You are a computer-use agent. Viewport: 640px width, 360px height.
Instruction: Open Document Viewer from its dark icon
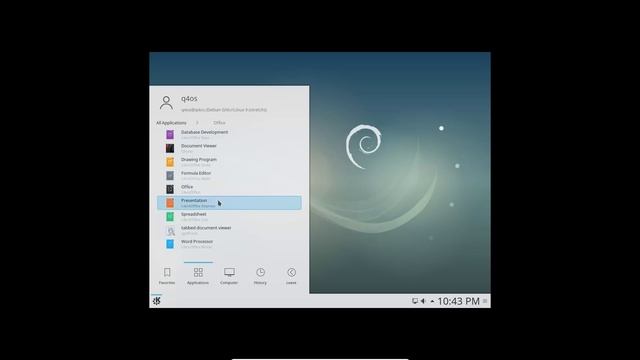pos(170,148)
